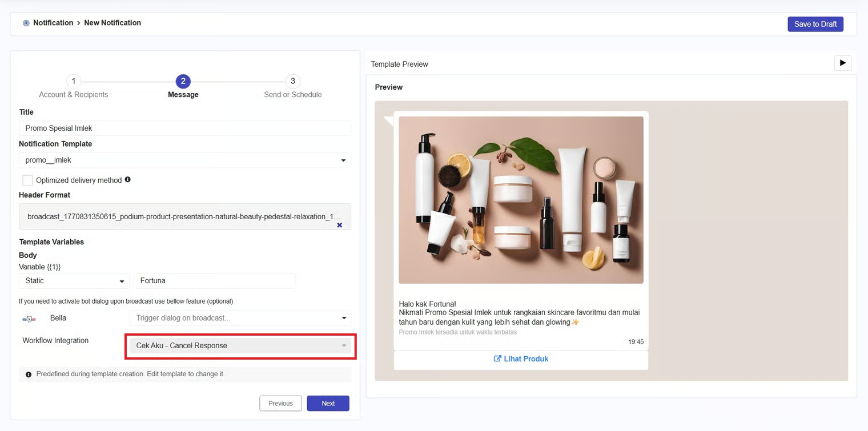Click the play icon in Template Preview
This screenshot has width=868, height=431.
[842, 63]
